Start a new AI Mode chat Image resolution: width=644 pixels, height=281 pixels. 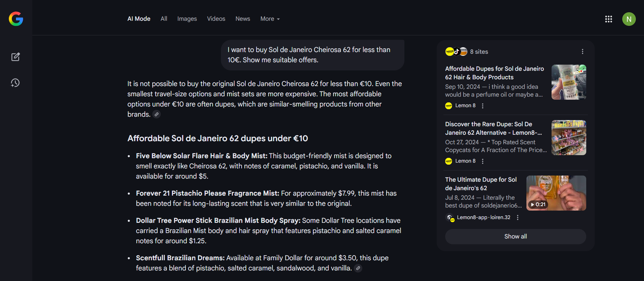16,57
